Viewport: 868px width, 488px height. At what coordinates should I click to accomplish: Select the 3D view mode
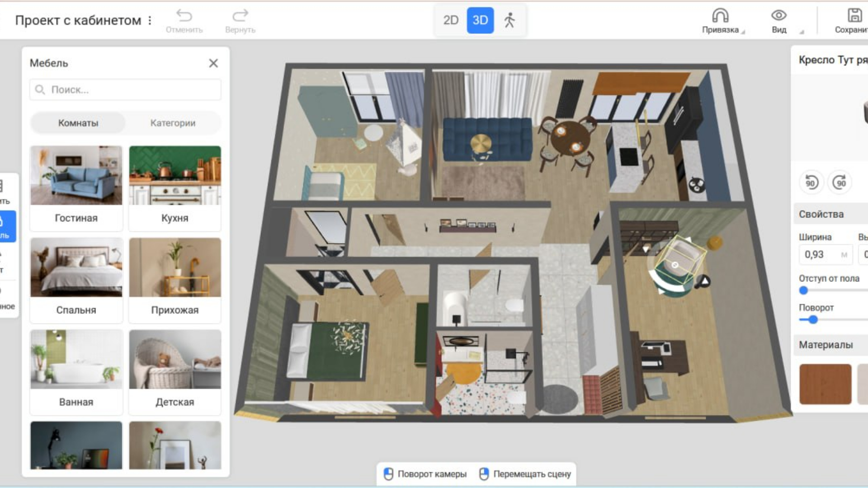[x=480, y=20]
